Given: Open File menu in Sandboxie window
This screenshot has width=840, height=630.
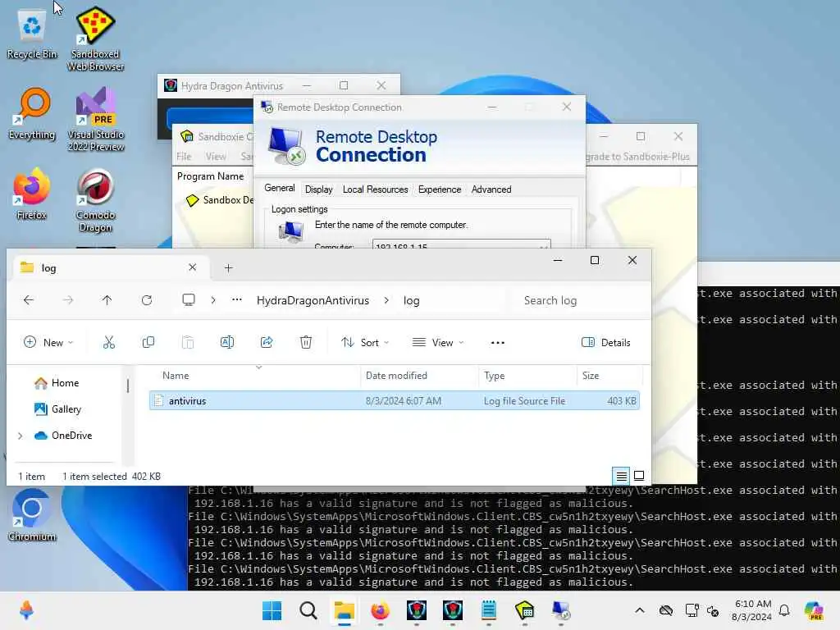Looking at the screenshot, I should [184, 157].
